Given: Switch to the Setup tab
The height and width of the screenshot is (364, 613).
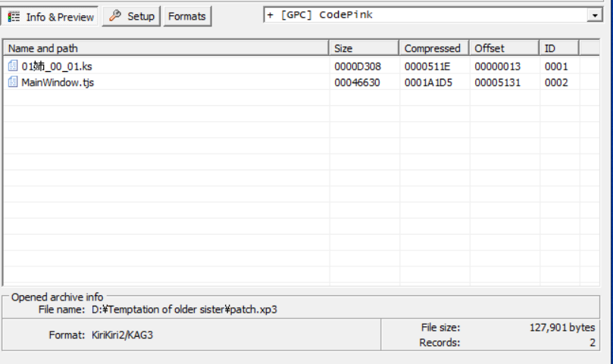Looking at the screenshot, I should point(131,17).
